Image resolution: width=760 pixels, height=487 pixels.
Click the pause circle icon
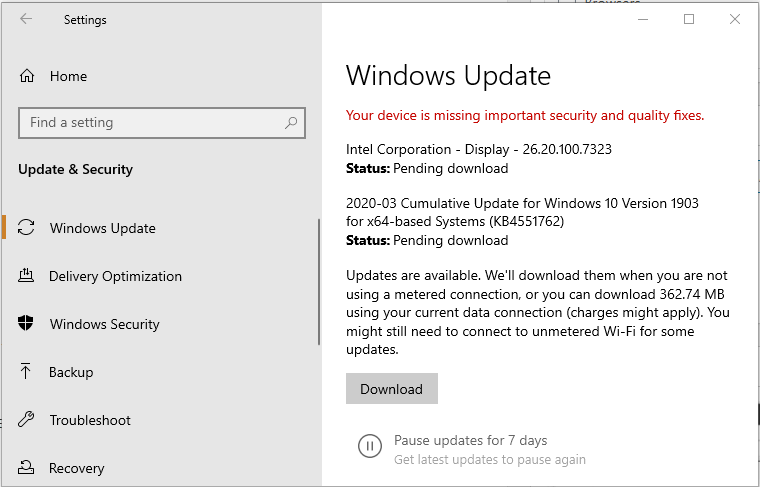click(x=369, y=446)
